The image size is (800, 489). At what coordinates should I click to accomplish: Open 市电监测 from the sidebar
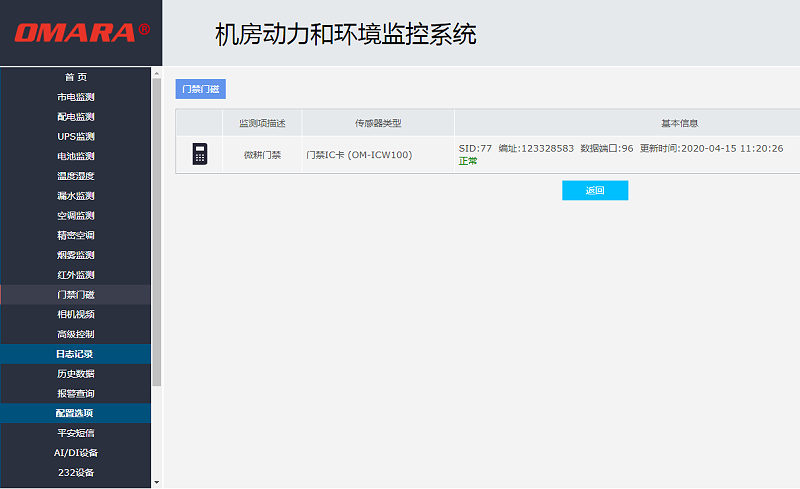point(75,97)
